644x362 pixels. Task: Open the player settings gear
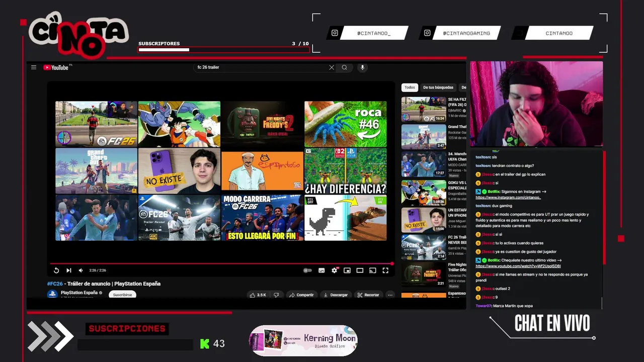(335, 270)
